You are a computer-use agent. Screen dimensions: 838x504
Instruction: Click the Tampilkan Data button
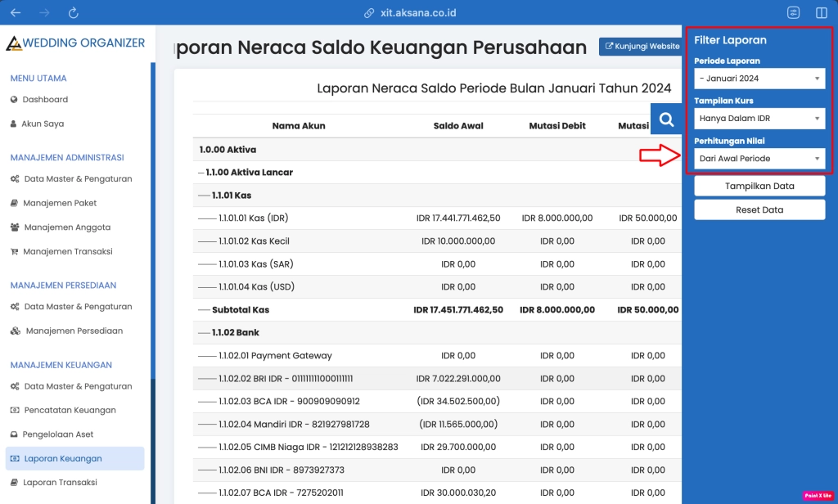pos(759,185)
